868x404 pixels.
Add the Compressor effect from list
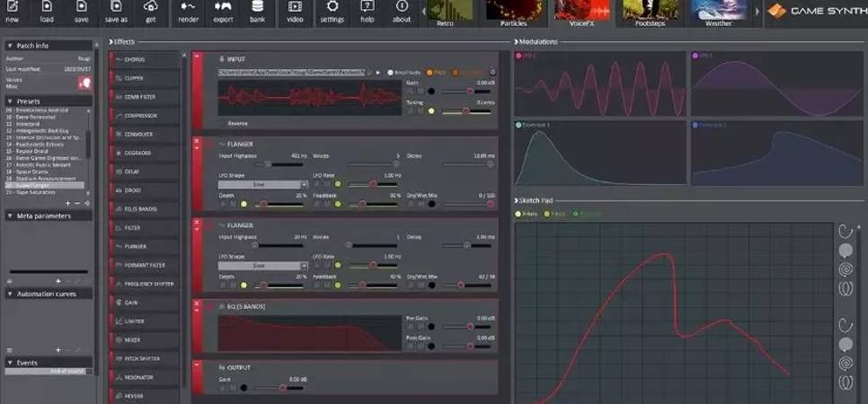(x=144, y=116)
